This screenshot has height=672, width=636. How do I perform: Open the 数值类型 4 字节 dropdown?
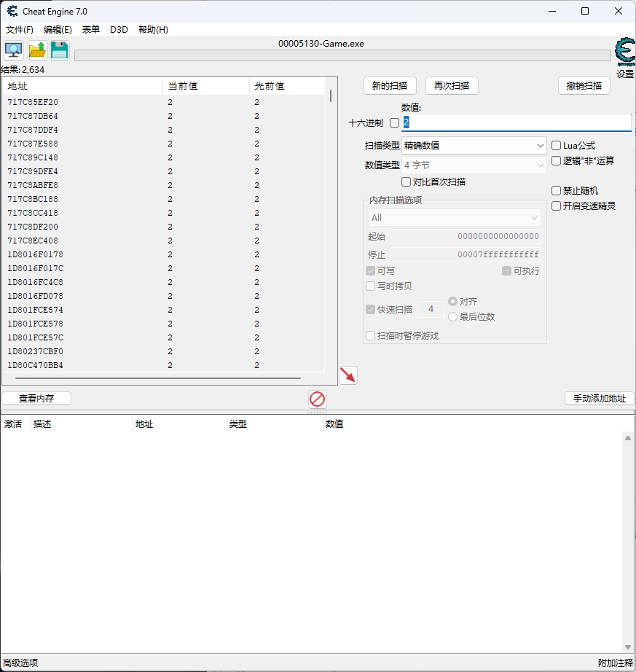click(474, 165)
